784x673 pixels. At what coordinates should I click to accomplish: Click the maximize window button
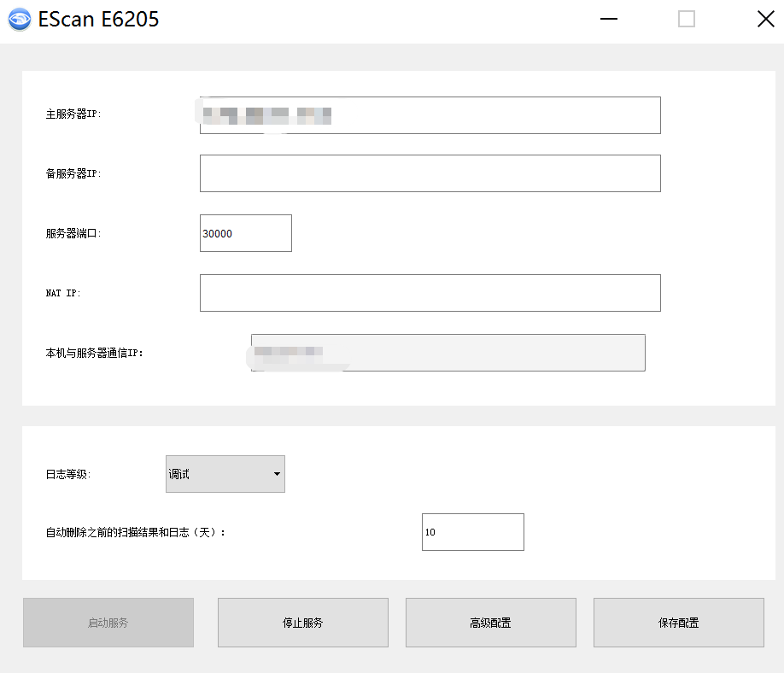click(x=687, y=19)
